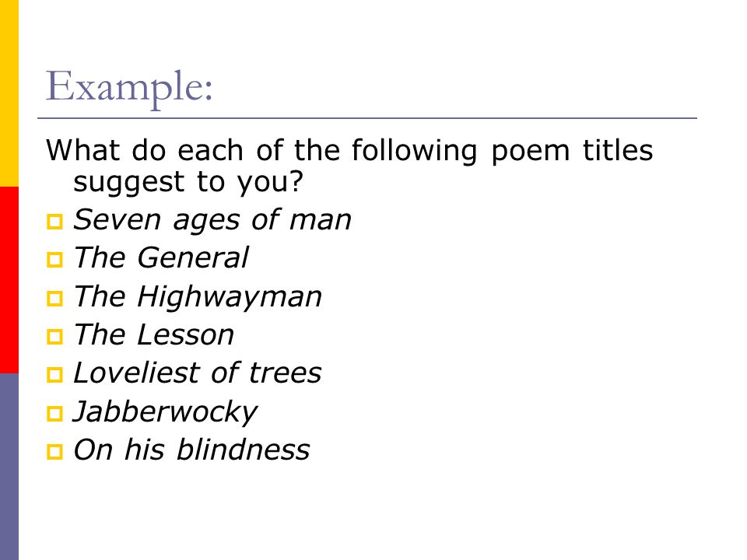This screenshot has height=560, width=747.
Task: Click the 'On his blindness' poem title
Action: tap(192, 450)
